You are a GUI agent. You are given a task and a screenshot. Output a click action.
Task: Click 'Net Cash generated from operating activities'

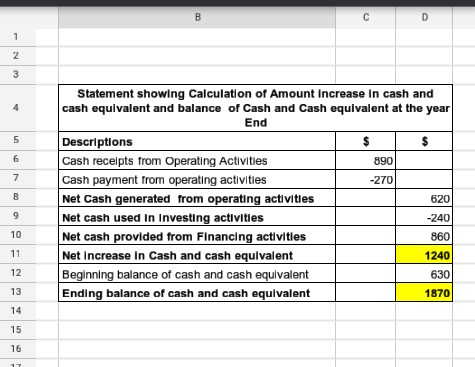point(197,198)
